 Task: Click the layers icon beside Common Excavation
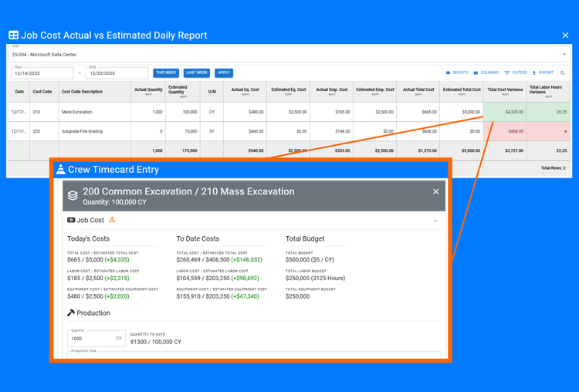coord(73,196)
